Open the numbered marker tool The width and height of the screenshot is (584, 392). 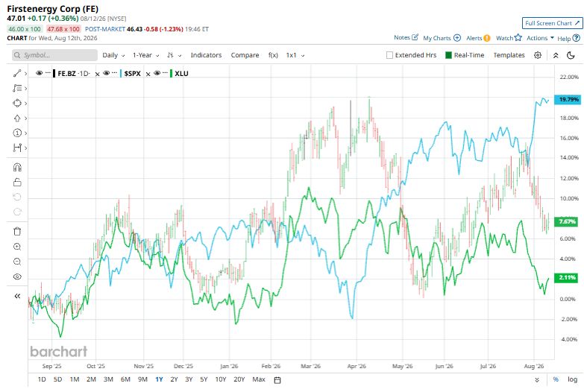[x=17, y=133]
